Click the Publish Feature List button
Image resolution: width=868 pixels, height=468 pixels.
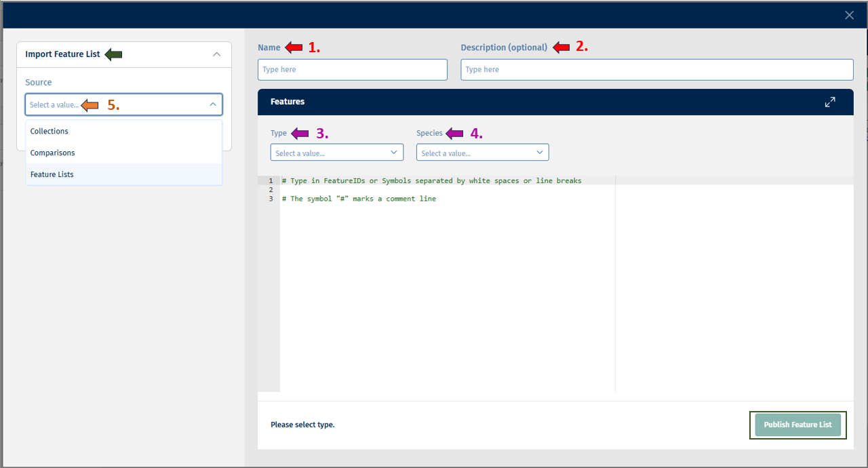point(797,425)
